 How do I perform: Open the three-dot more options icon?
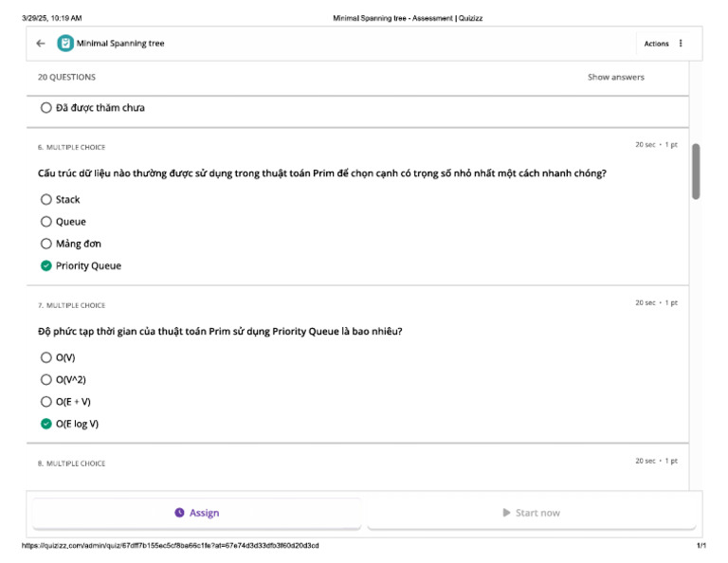(x=681, y=44)
